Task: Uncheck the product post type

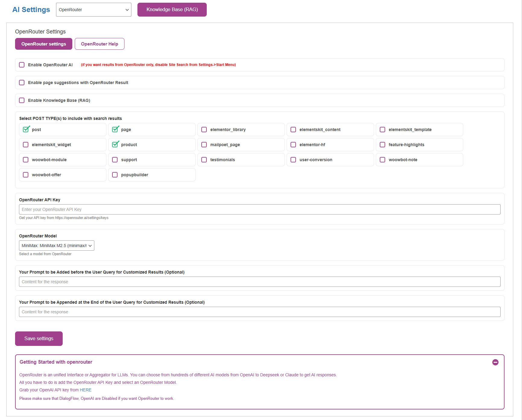Action: tap(115, 145)
